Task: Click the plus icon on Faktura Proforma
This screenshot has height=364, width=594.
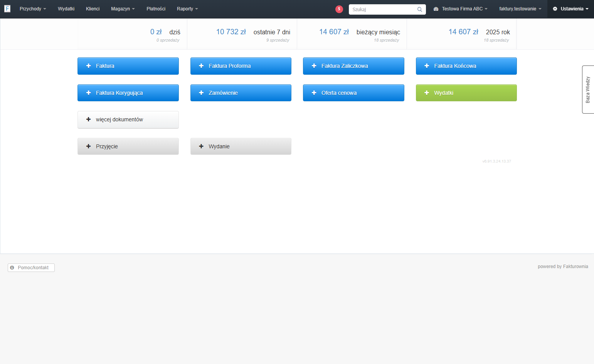Action: tap(201, 66)
